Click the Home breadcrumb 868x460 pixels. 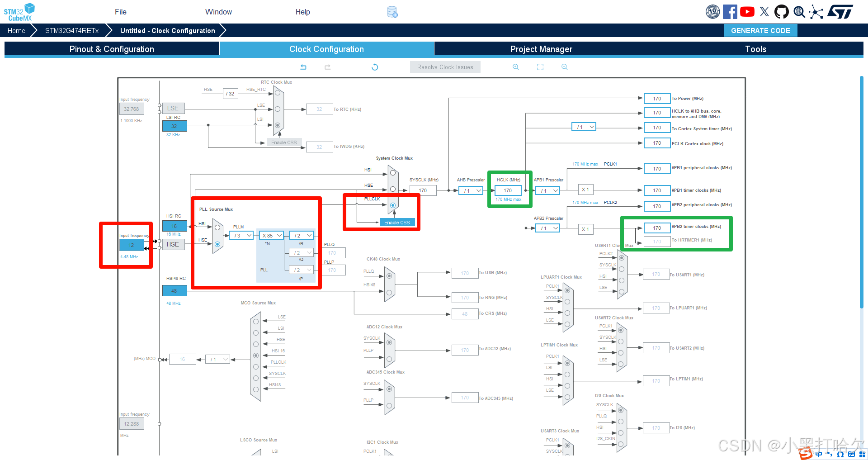tap(16, 30)
